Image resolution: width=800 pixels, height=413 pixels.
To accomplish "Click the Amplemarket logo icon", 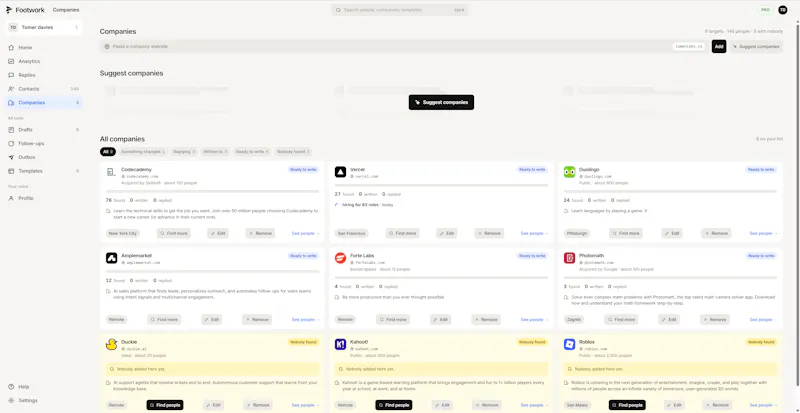I will (x=112, y=258).
